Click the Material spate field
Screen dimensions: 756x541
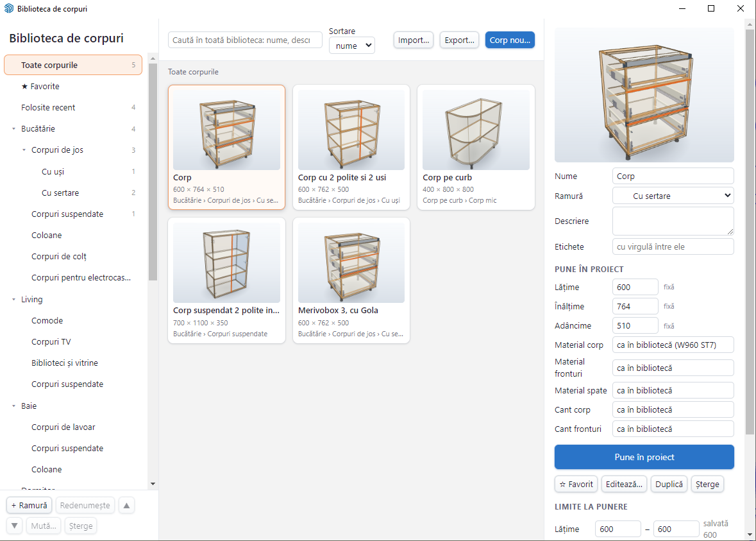[x=673, y=390]
